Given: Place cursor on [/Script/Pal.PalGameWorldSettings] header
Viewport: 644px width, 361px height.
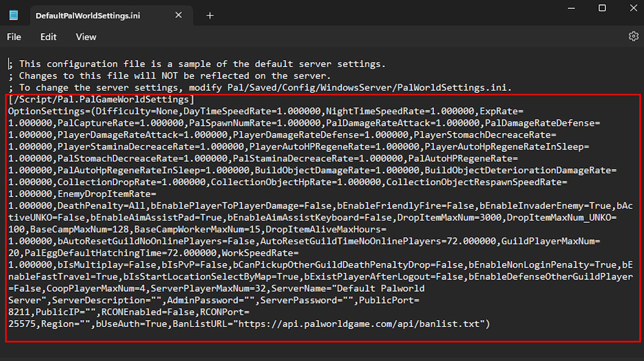Looking at the screenshot, I should [101, 100].
